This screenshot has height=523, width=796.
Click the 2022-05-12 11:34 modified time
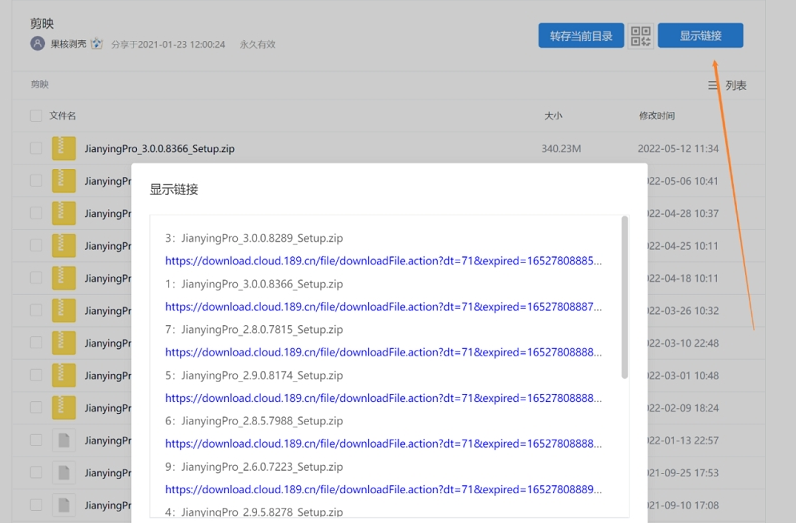pos(678,149)
